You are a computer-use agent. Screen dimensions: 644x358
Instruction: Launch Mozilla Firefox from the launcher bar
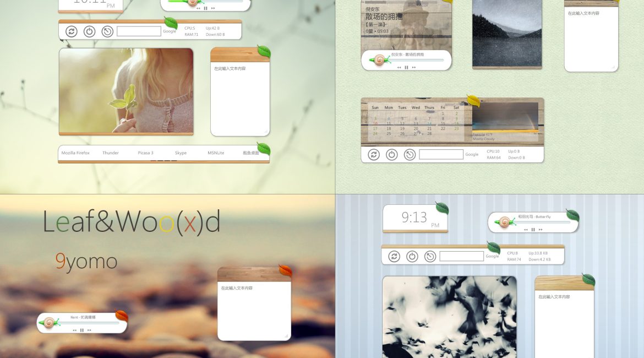pos(75,153)
